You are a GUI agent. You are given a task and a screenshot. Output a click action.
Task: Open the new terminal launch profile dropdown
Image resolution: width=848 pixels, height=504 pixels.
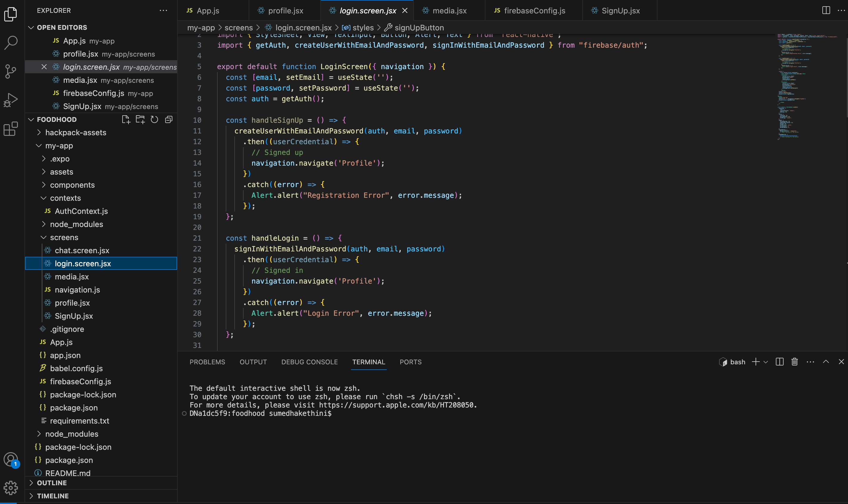[x=766, y=363]
